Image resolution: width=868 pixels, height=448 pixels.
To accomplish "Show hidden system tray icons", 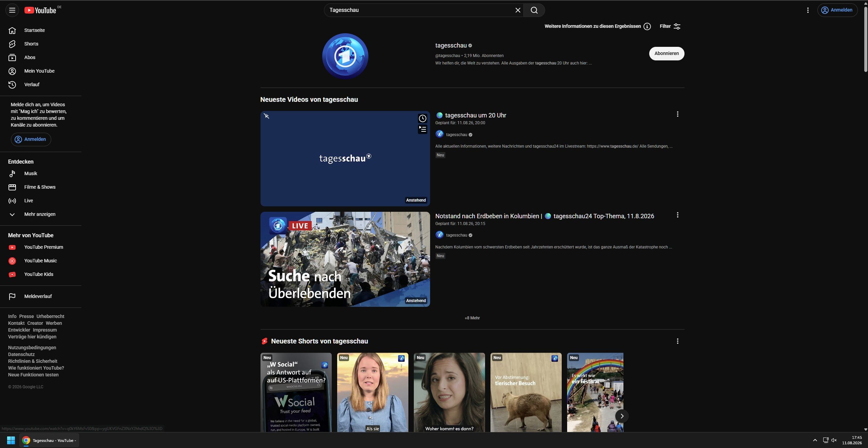I will [x=815, y=440].
